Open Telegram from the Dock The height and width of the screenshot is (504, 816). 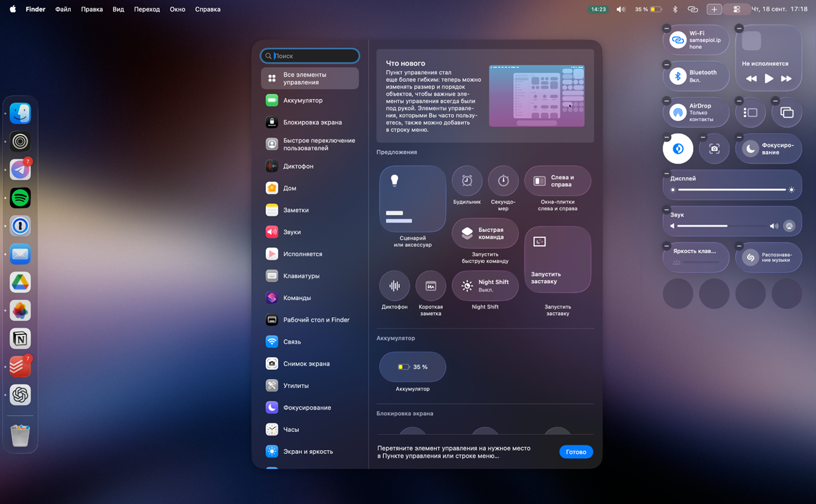(x=20, y=170)
